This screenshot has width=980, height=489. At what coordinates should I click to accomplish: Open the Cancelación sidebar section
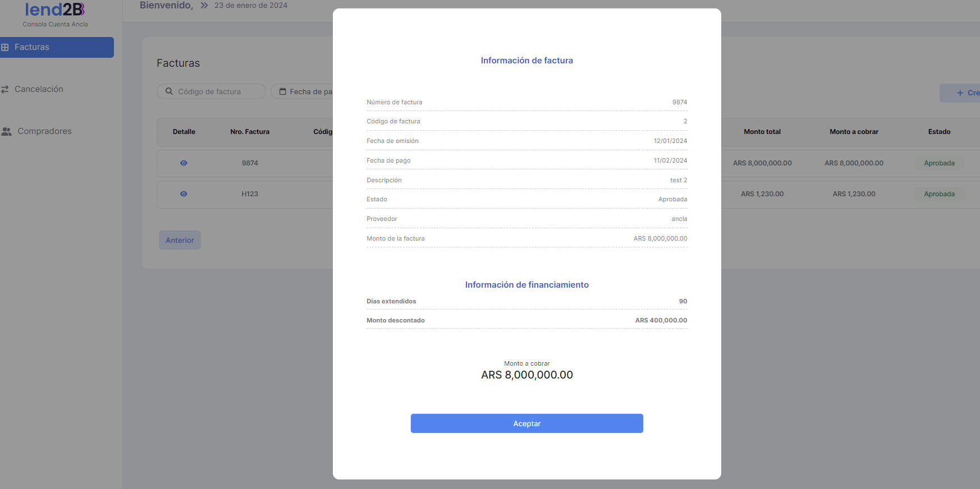click(39, 89)
